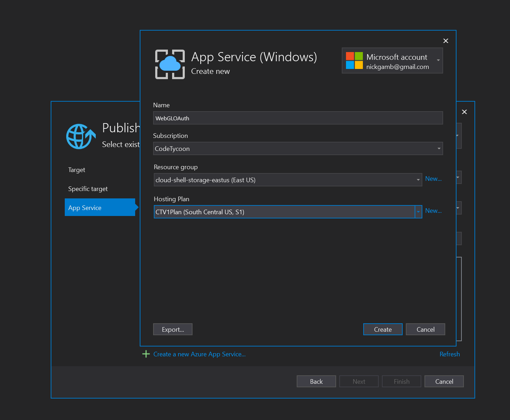Viewport: 510px width, 420px height.
Task: Click the Name field containing WebGLOAuth
Action: (298, 118)
